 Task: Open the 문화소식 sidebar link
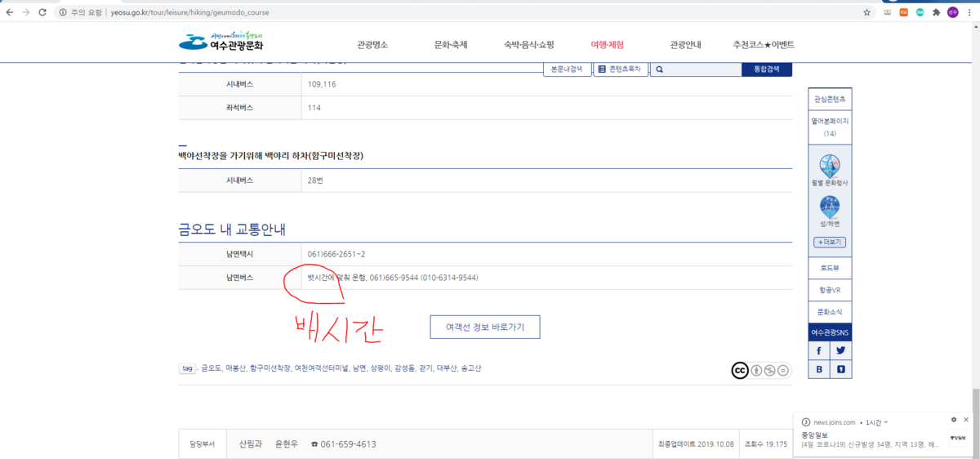point(830,312)
